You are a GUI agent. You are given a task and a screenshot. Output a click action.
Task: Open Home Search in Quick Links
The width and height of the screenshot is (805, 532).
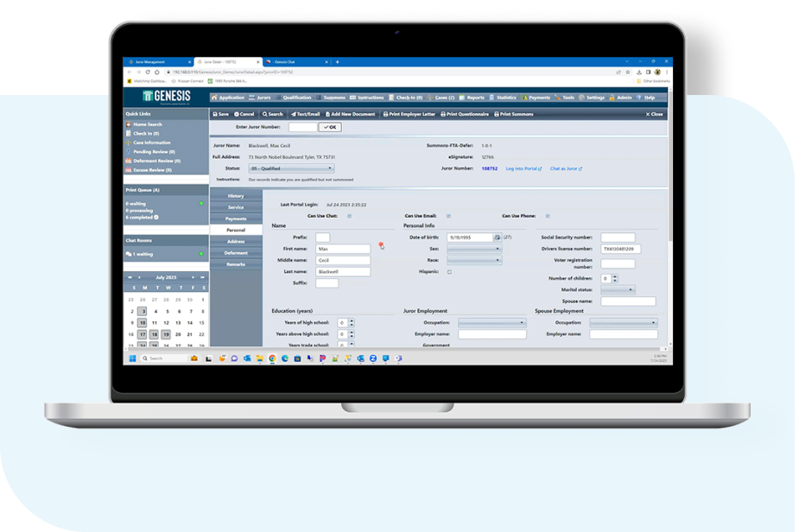pos(147,124)
